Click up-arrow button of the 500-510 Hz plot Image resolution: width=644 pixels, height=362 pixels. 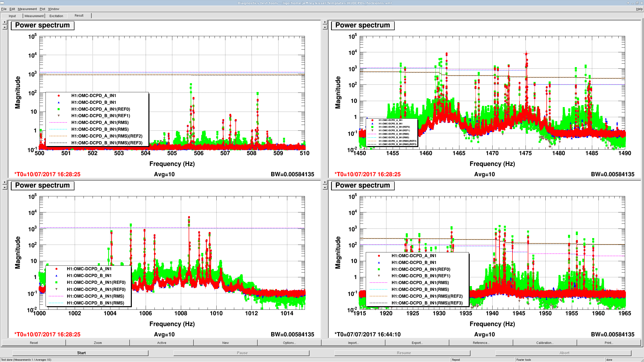point(5,27)
